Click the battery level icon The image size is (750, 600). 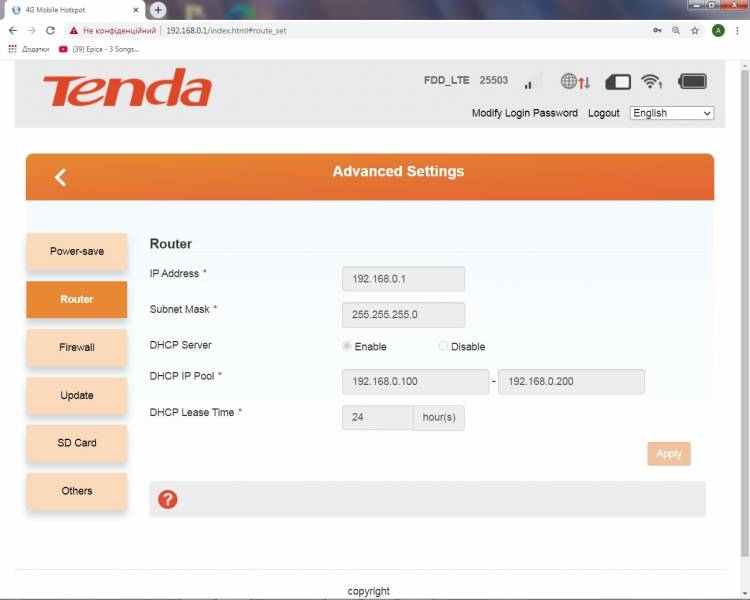click(x=692, y=81)
